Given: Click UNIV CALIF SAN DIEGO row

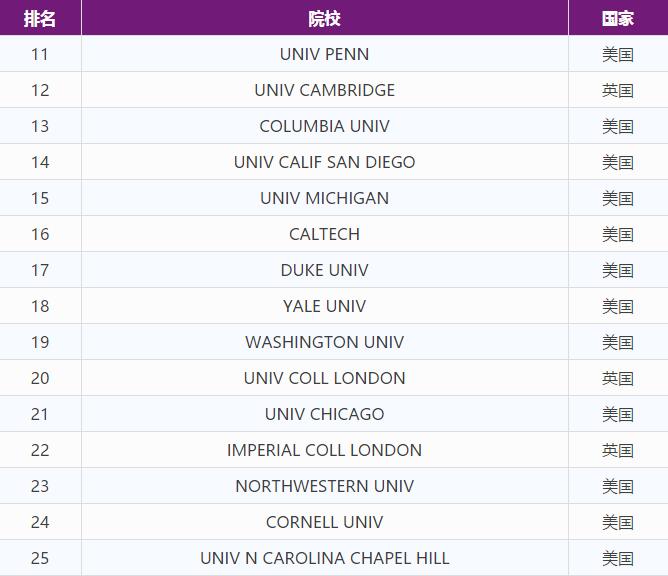Looking at the screenshot, I should pyautogui.click(x=324, y=162).
